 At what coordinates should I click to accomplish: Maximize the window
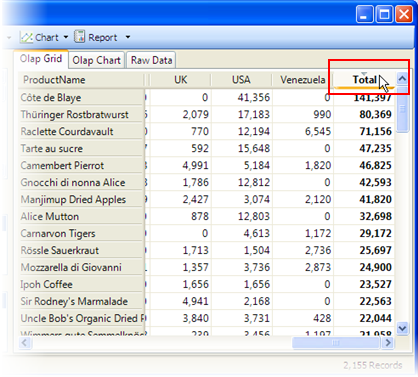pos(384,14)
